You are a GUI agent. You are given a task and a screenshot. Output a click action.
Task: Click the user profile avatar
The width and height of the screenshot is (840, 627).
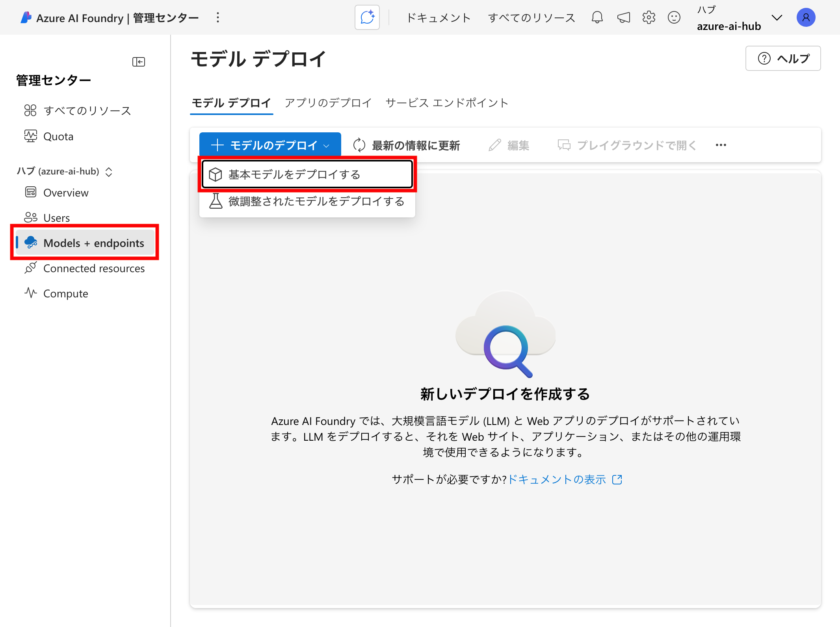pos(806,17)
